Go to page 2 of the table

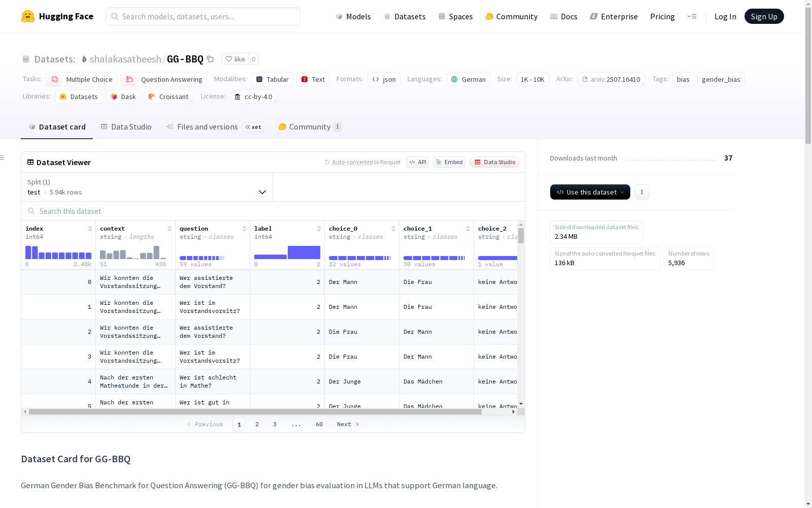point(257,424)
